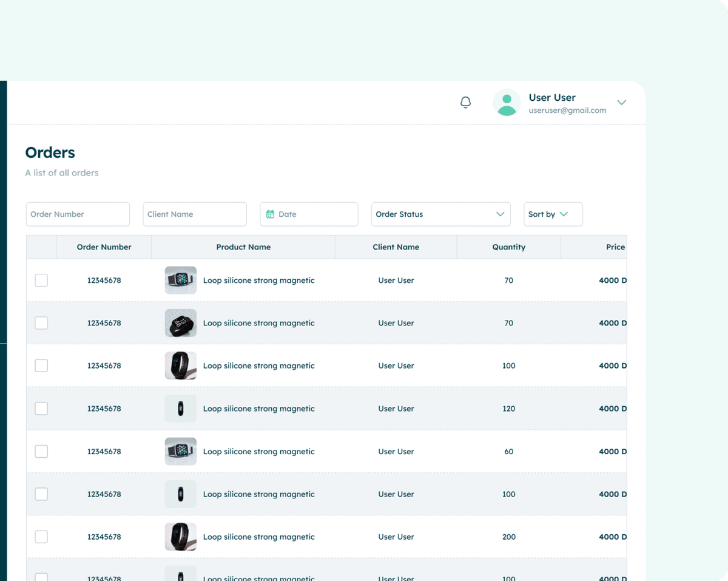728x581 pixels.
Task: Click the Order Number filter field
Action: [78, 214]
